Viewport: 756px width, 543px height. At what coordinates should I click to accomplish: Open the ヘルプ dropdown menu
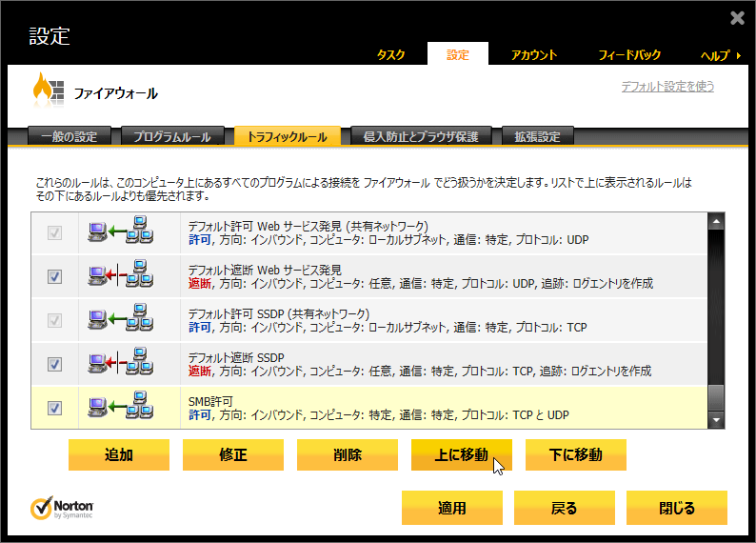(721, 55)
